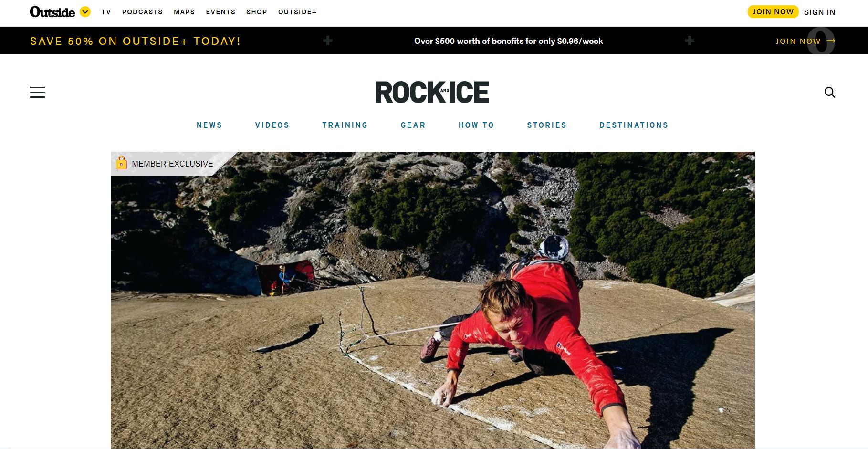The image size is (868, 449).
Task: Open the hamburger navigation menu
Action: [x=37, y=92]
